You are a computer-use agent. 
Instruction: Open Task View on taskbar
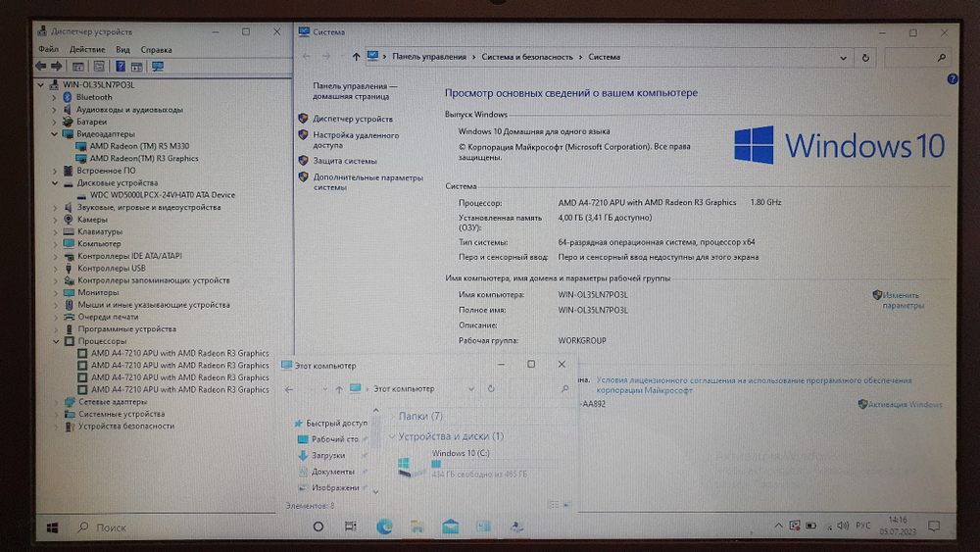[351, 527]
